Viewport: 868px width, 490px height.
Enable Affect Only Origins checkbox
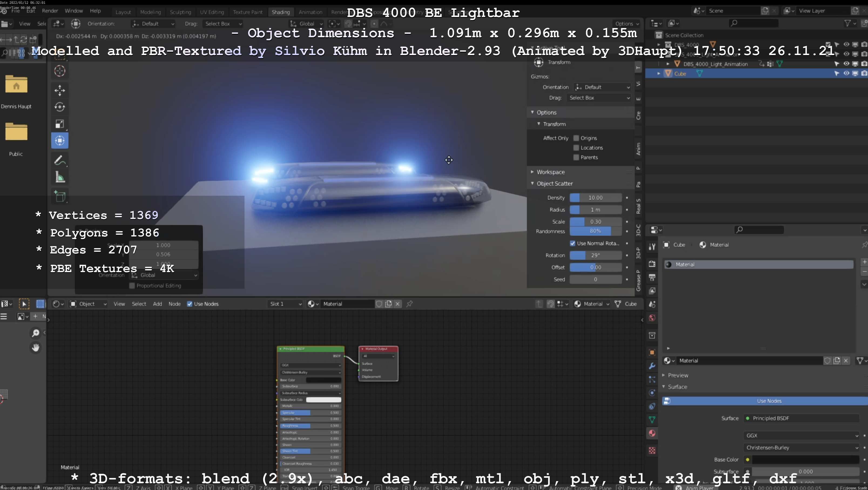point(576,138)
